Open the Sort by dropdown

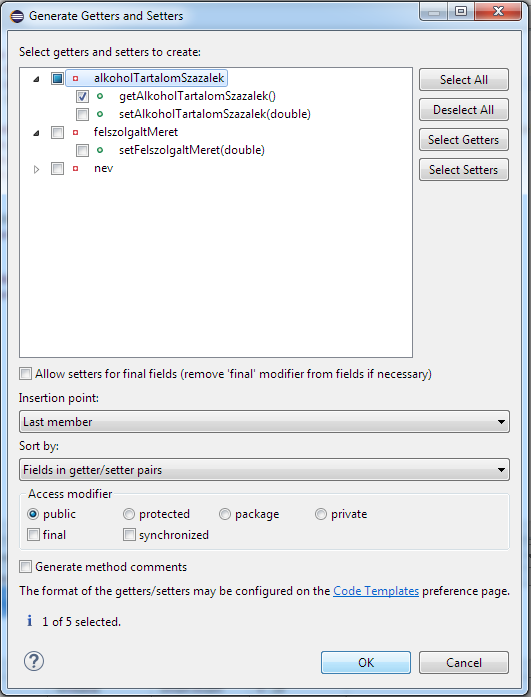264,469
